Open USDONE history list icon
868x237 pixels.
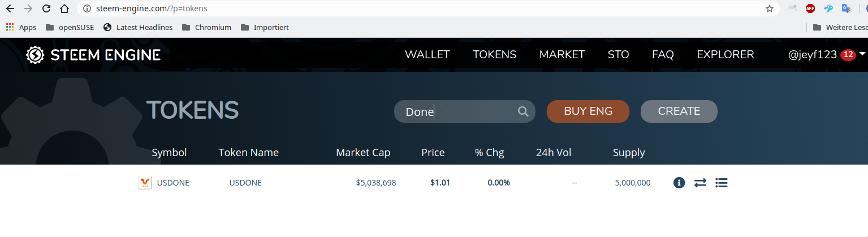click(721, 183)
